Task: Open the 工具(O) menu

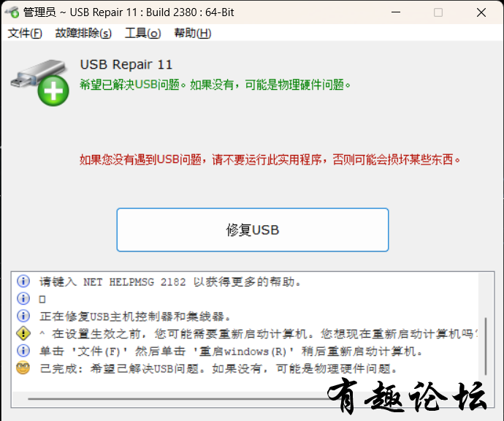Action: (x=142, y=33)
